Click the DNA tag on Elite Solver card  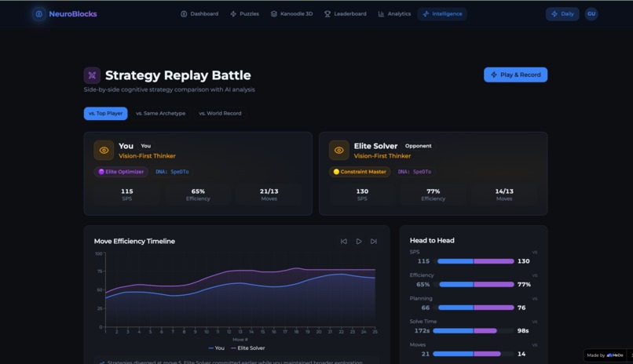tap(415, 172)
